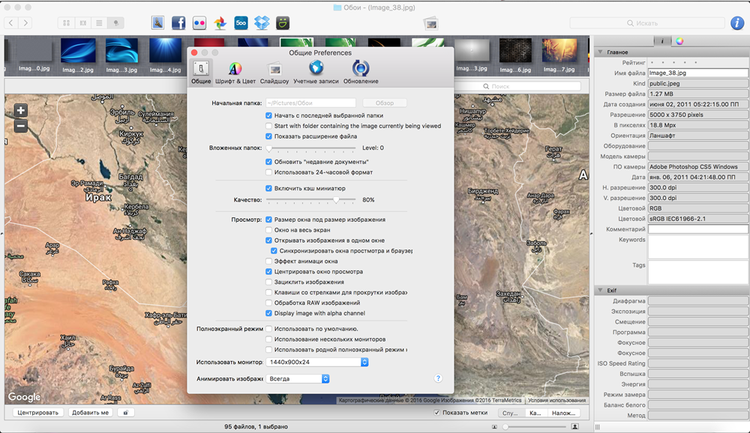750x433 pixels.
Task: Click the Поиск map search field
Action: click(x=516, y=86)
